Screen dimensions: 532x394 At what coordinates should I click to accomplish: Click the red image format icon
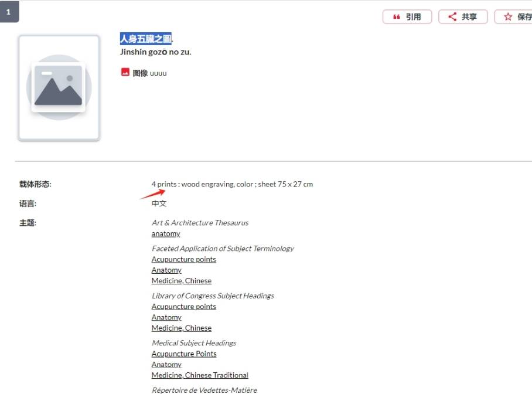click(125, 72)
